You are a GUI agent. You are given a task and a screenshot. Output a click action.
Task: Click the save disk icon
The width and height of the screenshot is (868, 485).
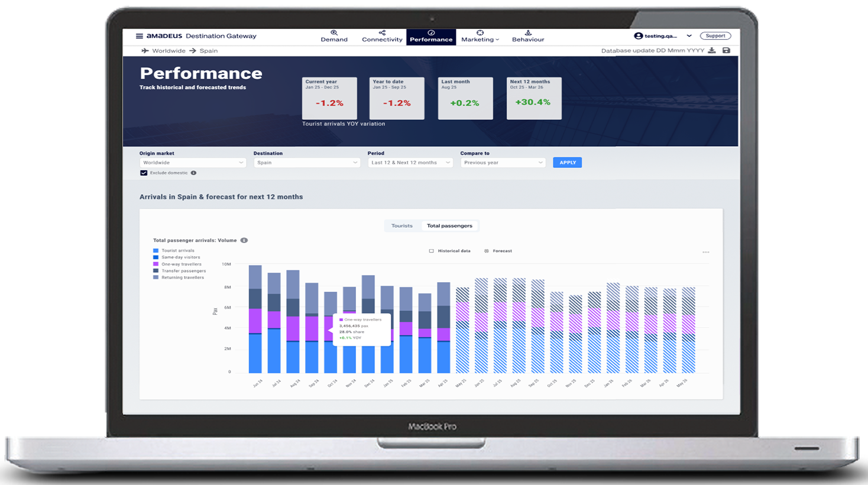point(726,51)
